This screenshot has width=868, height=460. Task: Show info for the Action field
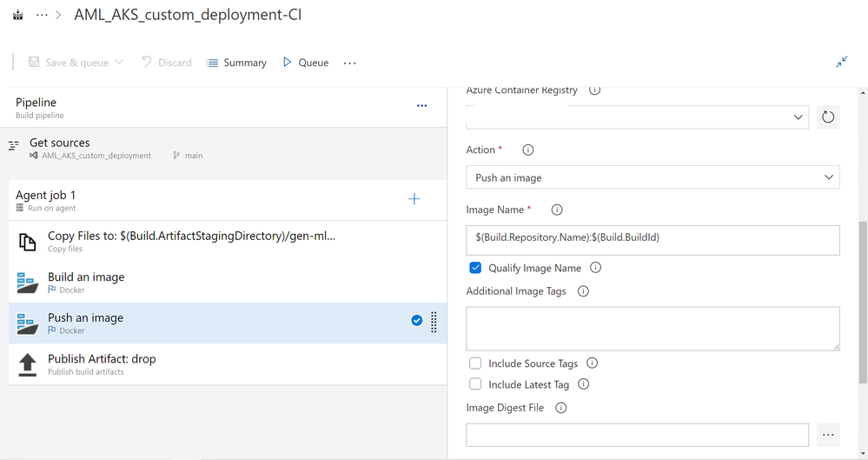[528, 150]
